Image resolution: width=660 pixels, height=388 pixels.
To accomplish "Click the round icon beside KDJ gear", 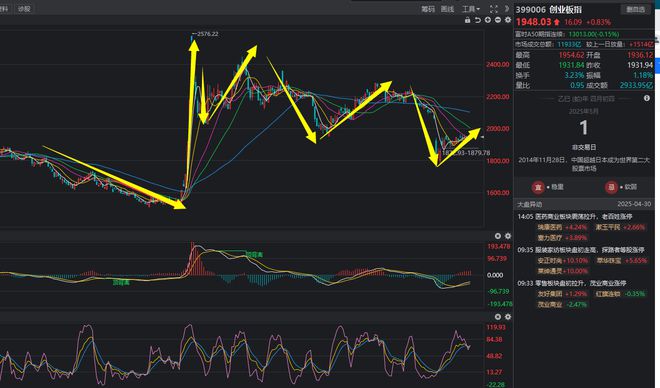I will pos(498,316).
